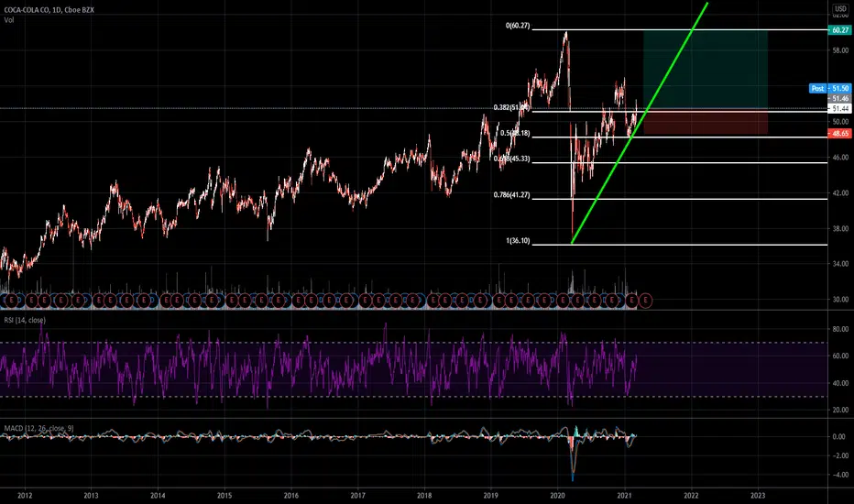Click the 58.00 price axis label
854x504 pixels.
tap(840, 50)
